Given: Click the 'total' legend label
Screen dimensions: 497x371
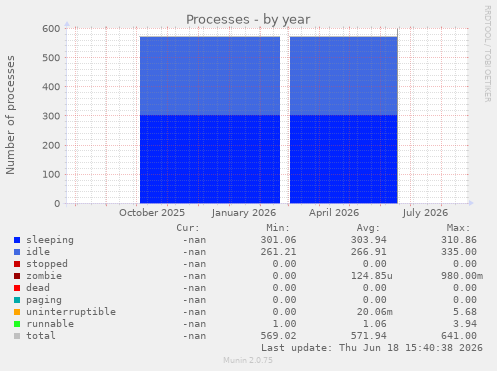Looking at the screenshot, I should (41, 336).
